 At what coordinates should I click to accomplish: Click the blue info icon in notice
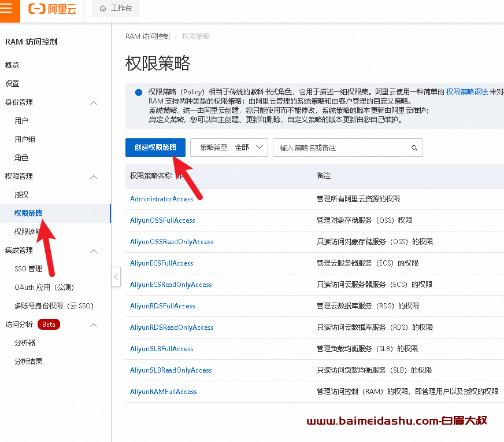[139, 93]
